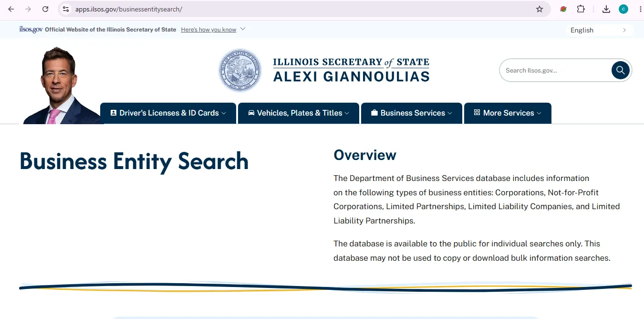Click Official Website of the Illinois Secretary of State text
Screen dimensions: 644x319
click(111, 30)
